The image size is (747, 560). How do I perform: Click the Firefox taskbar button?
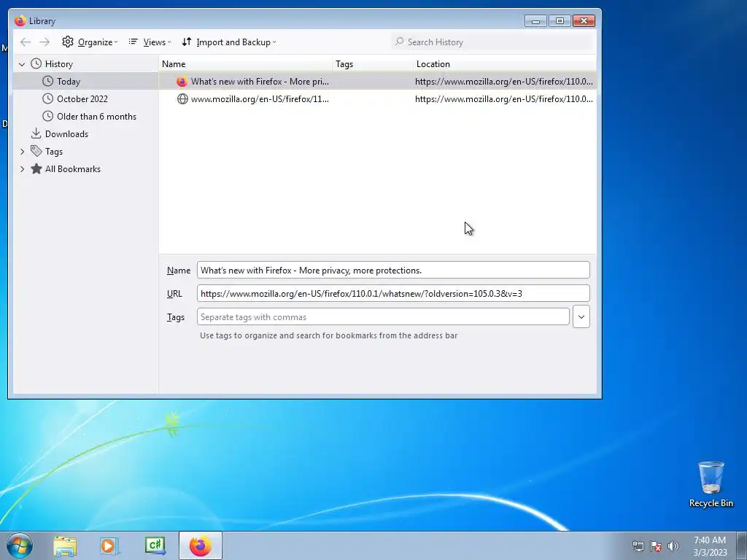click(201, 545)
